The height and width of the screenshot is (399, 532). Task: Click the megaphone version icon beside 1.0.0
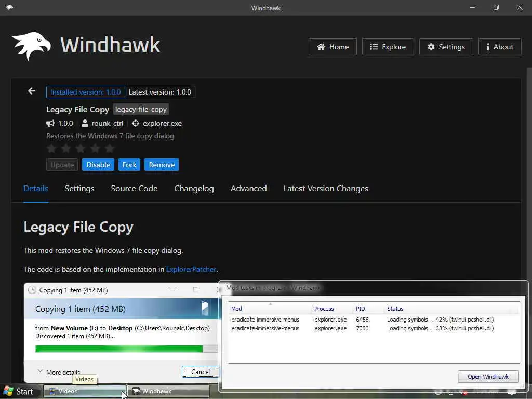coord(50,123)
